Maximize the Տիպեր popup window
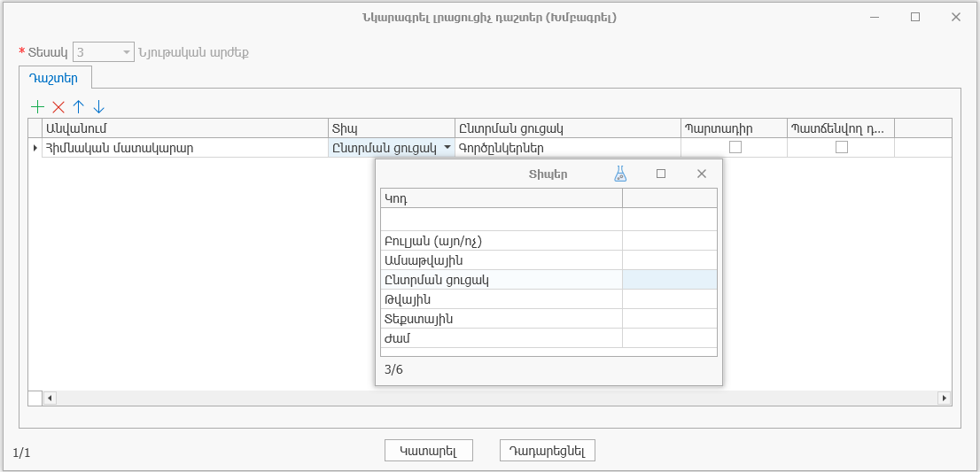Screen dimensions: 980x472 pos(661,174)
